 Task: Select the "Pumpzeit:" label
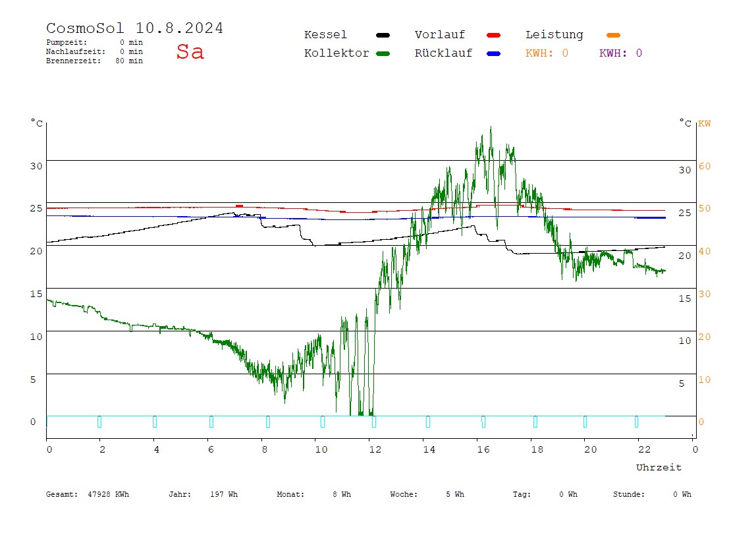click(x=67, y=42)
